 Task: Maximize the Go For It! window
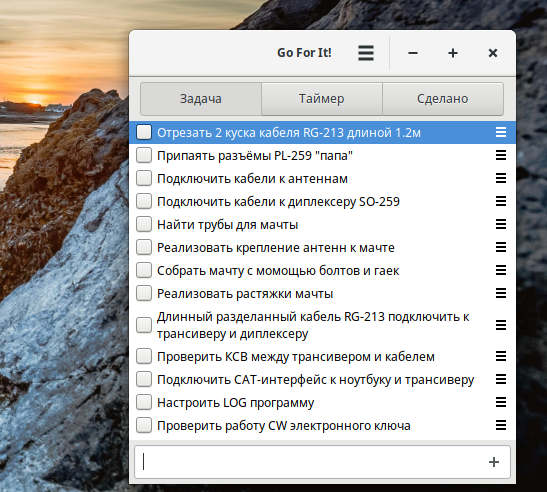453,53
